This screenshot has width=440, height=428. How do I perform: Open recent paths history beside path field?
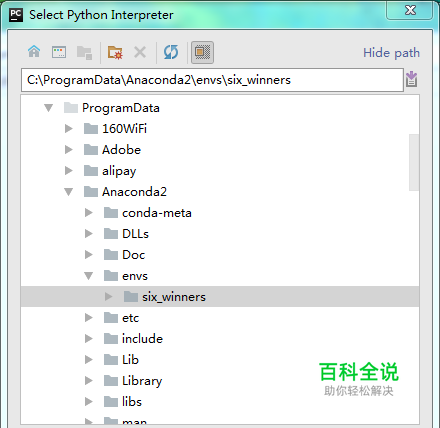pos(412,79)
